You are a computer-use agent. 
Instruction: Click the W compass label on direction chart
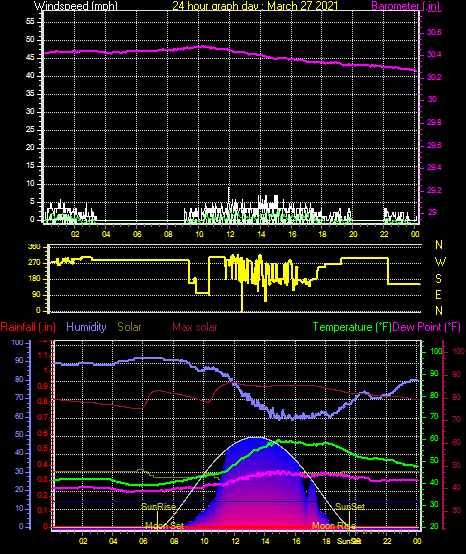440,262
